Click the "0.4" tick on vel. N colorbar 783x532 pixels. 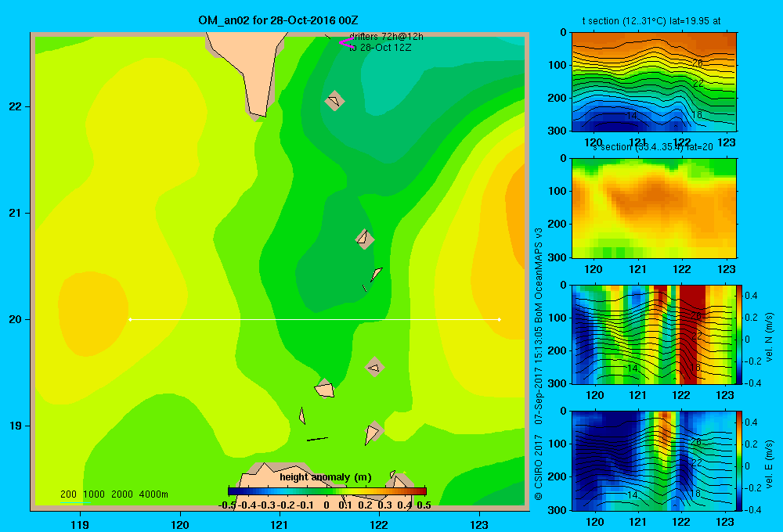[x=751, y=296]
